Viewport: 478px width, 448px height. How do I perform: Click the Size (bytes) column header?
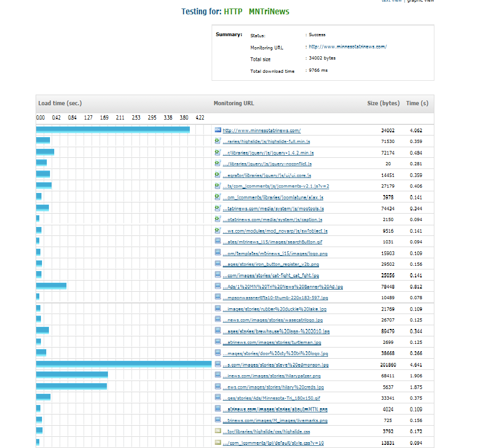pyautogui.click(x=383, y=103)
